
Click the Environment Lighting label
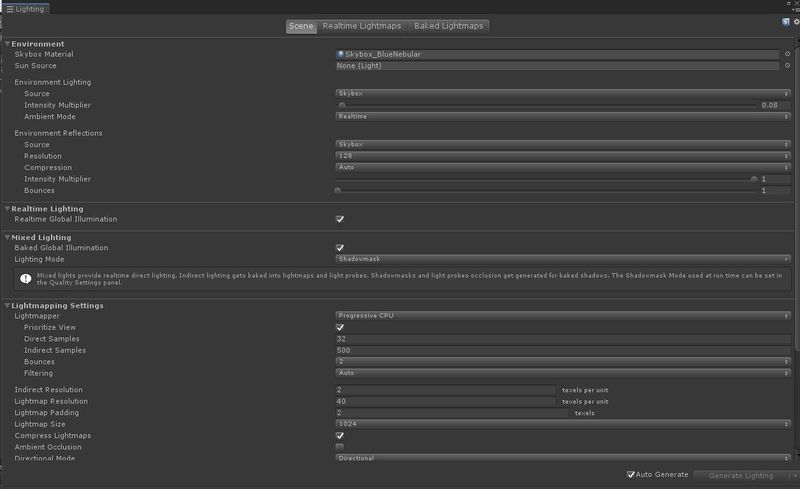click(x=53, y=82)
